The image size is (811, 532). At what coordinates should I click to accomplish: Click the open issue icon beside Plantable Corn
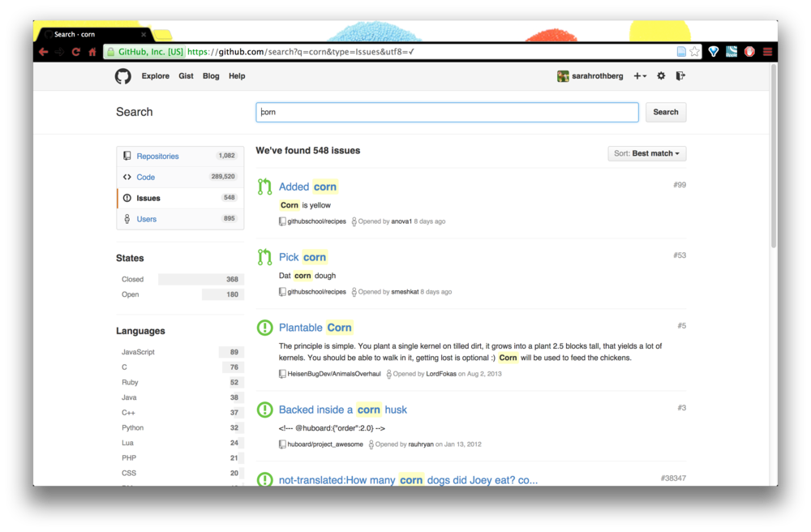(265, 328)
